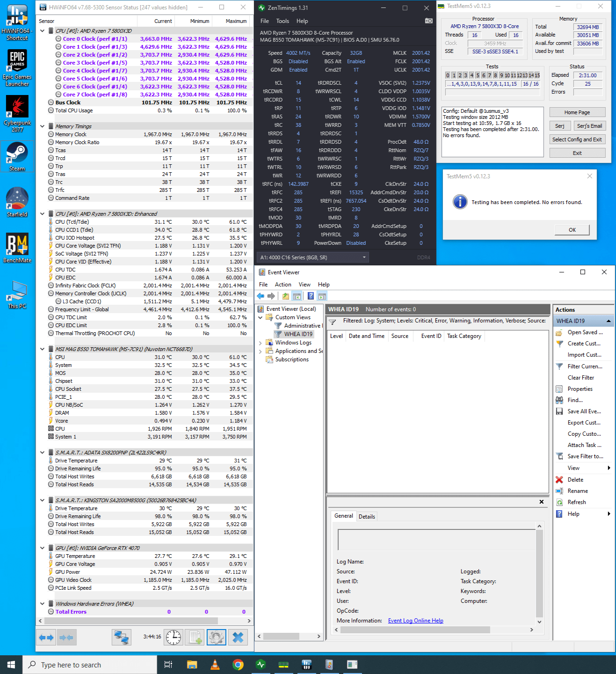Image resolution: width=616 pixels, height=674 pixels.
Task: Open Event Viewer View menu
Action: click(x=304, y=285)
